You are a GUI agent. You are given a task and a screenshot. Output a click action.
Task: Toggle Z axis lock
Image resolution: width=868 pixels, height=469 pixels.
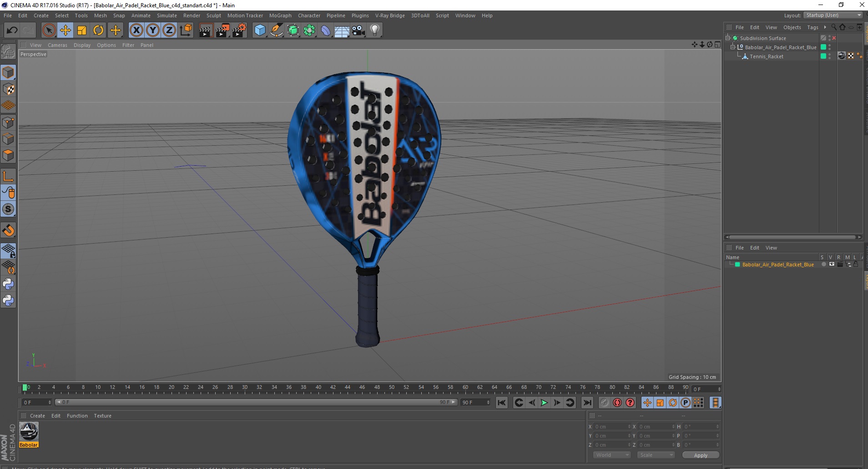pos(169,31)
